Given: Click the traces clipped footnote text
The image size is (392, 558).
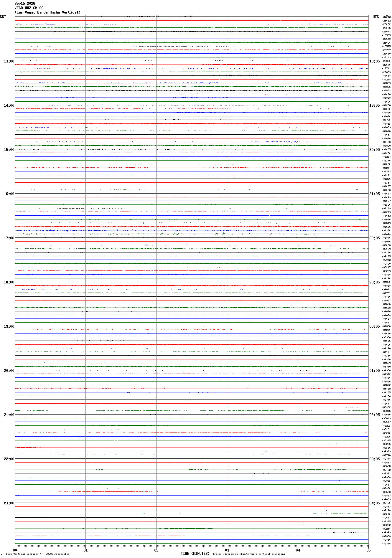Looking at the screenshot, I should (x=249, y=554).
